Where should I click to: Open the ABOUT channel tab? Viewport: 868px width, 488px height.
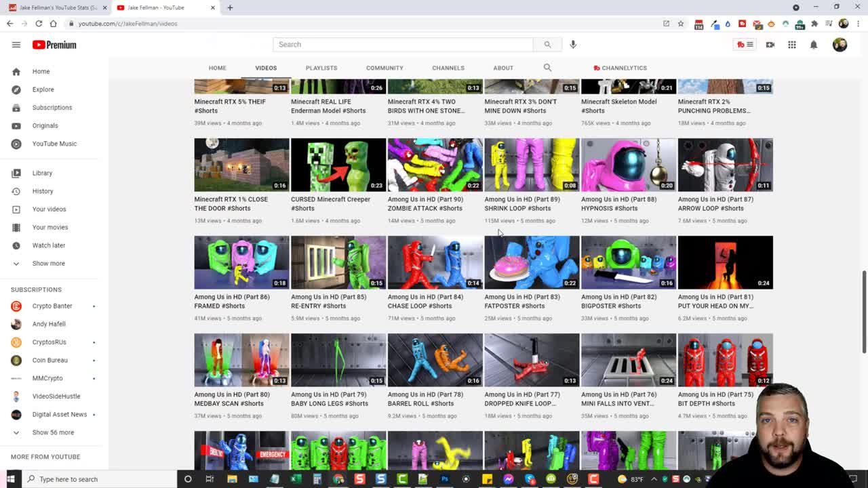click(503, 68)
